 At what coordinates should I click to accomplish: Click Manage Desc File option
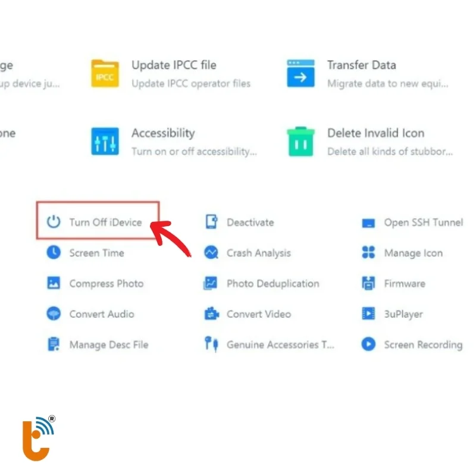pyautogui.click(x=108, y=345)
